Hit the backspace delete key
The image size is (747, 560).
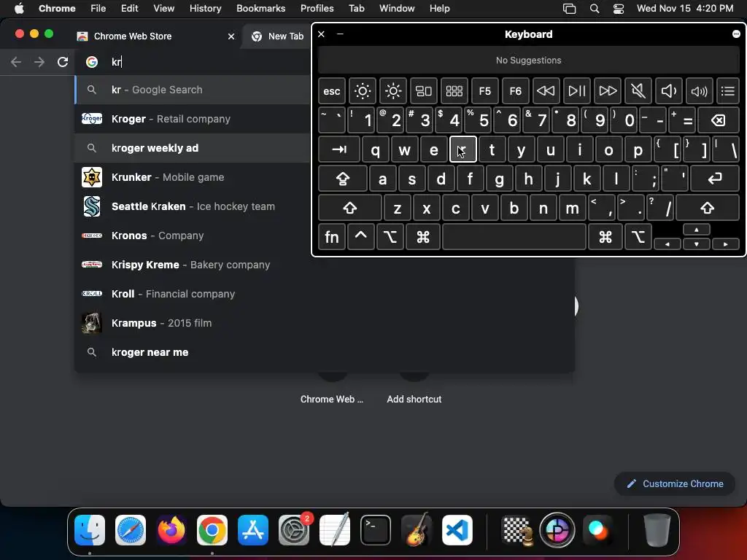click(719, 120)
